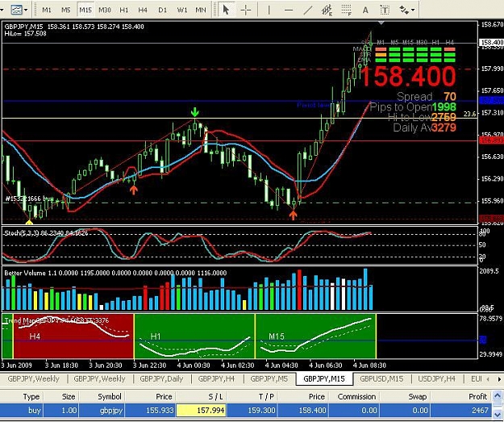
Task: Select the Fibonacci Retracement tool
Action: click(x=346, y=10)
